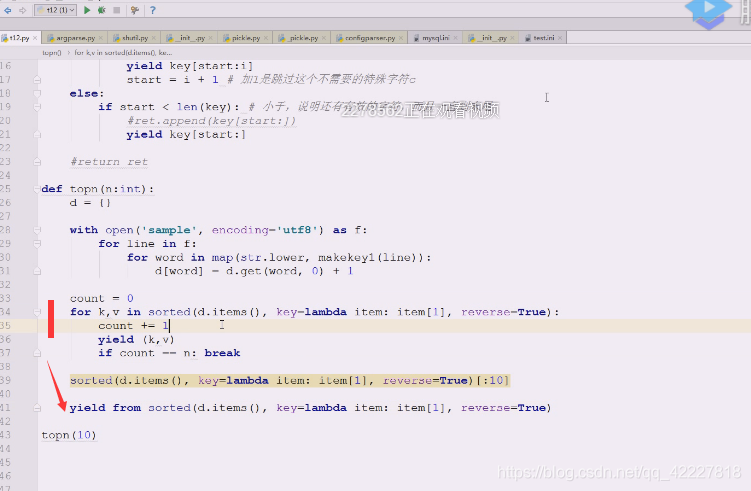Viewport: 751px width, 491px height.
Task: Click the fold marker beside '#return ret'
Action: [37, 162]
